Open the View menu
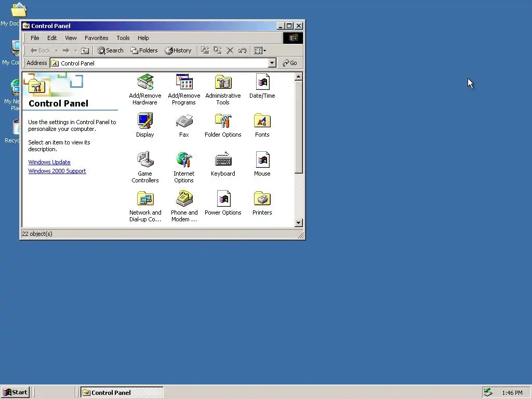Screen dimensions: 532x399 point(71,38)
